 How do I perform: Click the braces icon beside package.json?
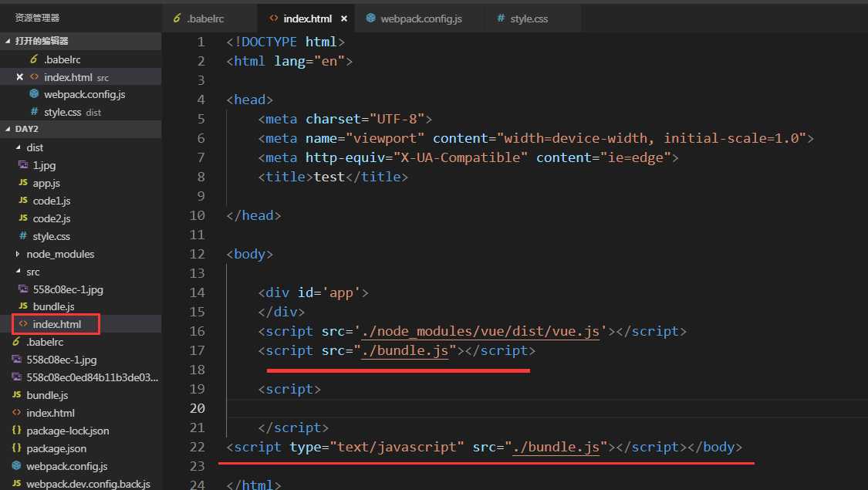16,448
